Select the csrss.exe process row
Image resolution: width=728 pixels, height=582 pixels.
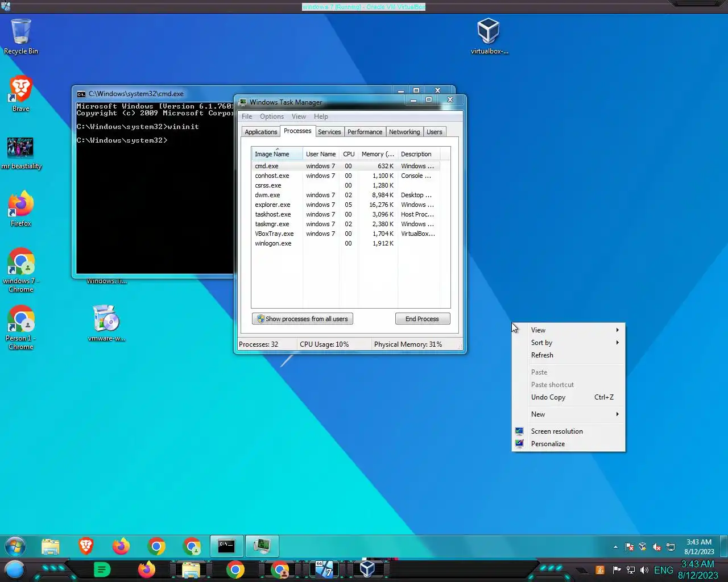(x=346, y=185)
